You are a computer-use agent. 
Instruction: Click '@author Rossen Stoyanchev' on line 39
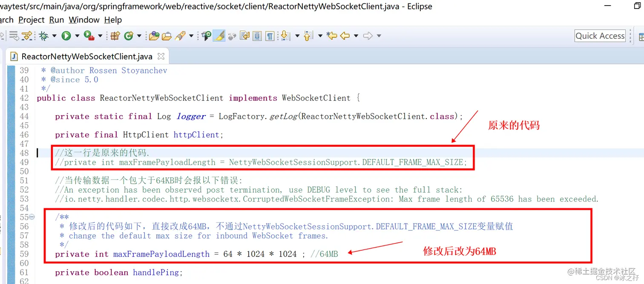pos(109,70)
